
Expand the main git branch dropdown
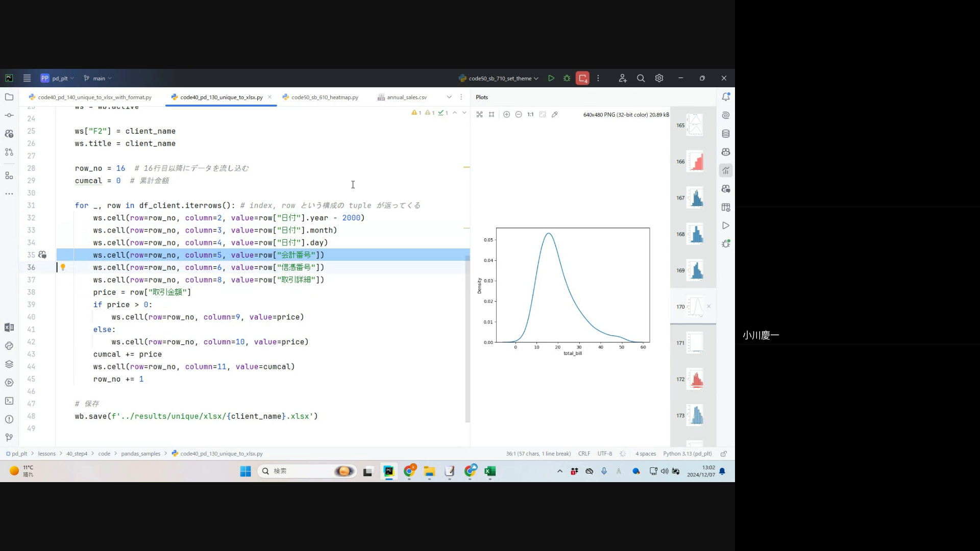(98, 78)
